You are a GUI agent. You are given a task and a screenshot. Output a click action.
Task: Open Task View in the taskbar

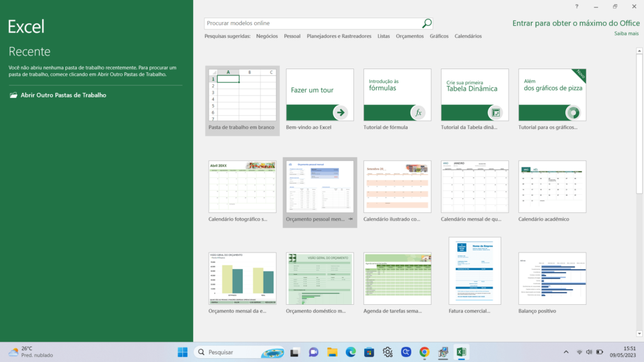tap(294, 352)
